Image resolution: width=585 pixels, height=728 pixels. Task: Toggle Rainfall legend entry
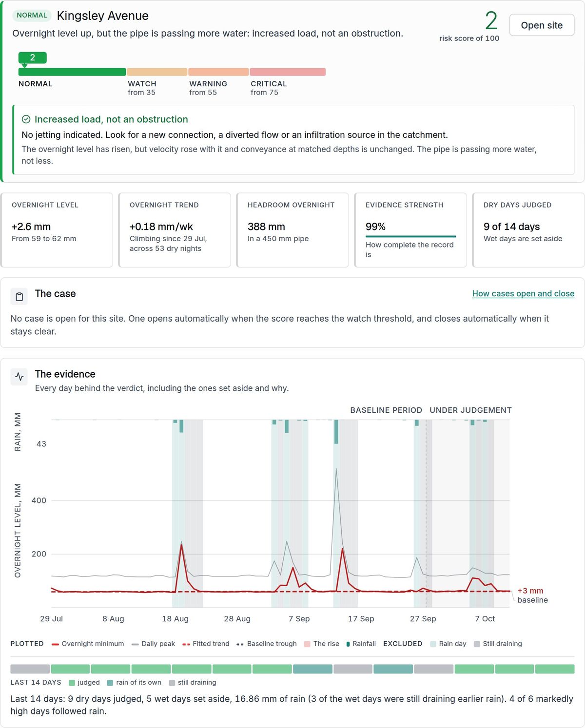361,644
